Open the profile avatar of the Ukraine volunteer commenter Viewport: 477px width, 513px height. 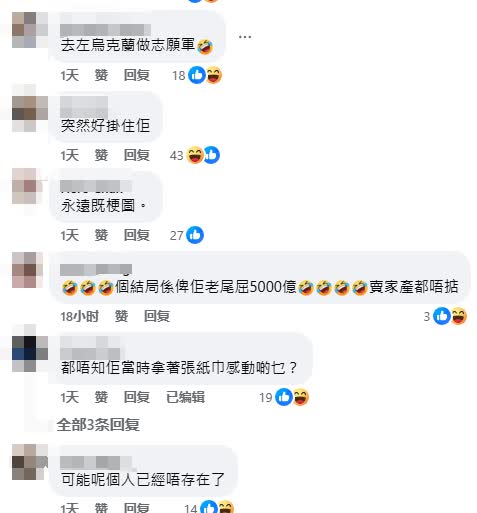(x=30, y=30)
